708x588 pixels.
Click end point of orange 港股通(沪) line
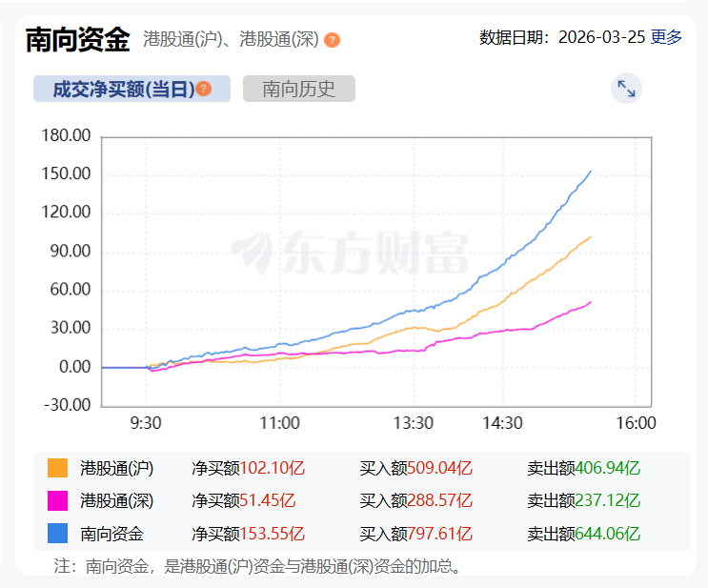click(x=591, y=236)
